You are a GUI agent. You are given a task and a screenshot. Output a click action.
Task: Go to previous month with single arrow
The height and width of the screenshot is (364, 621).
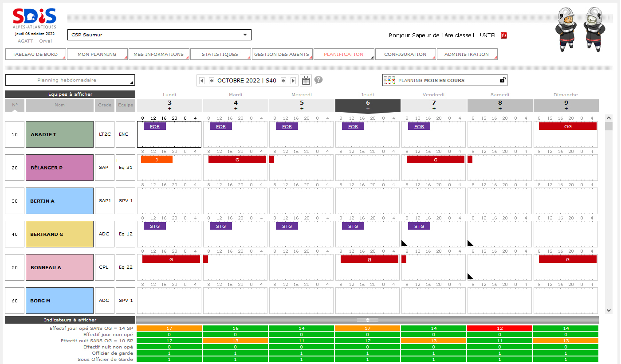coord(202,81)
